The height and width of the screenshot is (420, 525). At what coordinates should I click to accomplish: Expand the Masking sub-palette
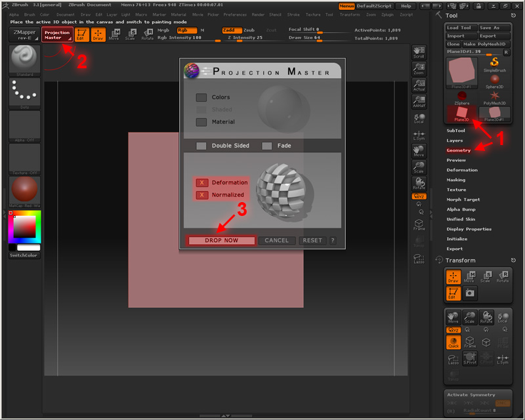[456, 180]
